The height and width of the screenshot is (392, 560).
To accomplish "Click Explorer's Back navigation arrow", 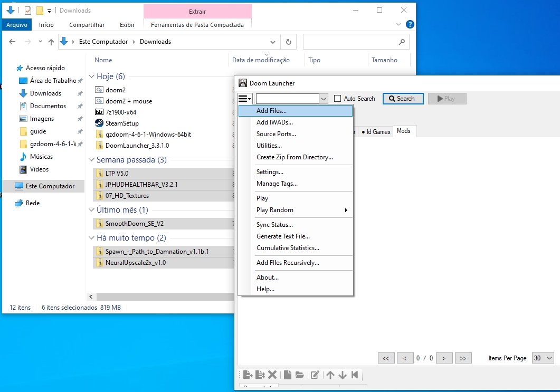I will point(12,42).
